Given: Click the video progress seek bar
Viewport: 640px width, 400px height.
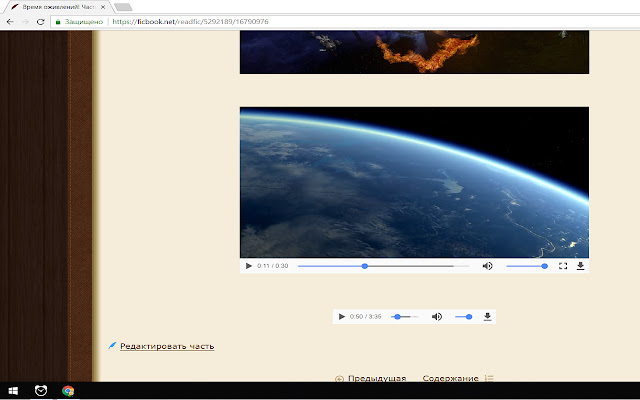Looking at the screenshot, I should (x=384, y=266).
